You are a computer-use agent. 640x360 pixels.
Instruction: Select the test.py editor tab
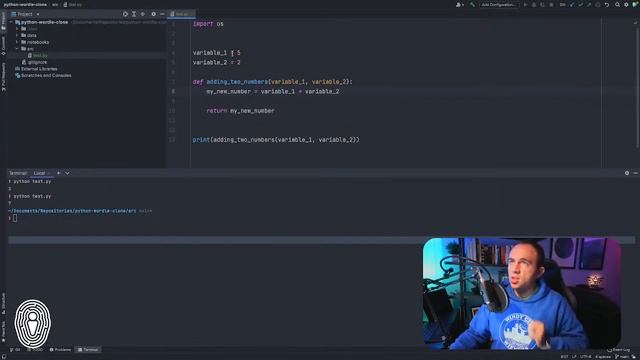pos(181,14)
